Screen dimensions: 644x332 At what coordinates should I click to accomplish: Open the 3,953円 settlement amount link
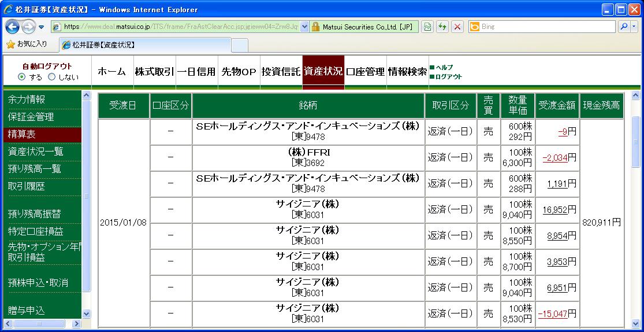[x=557, y=261]
